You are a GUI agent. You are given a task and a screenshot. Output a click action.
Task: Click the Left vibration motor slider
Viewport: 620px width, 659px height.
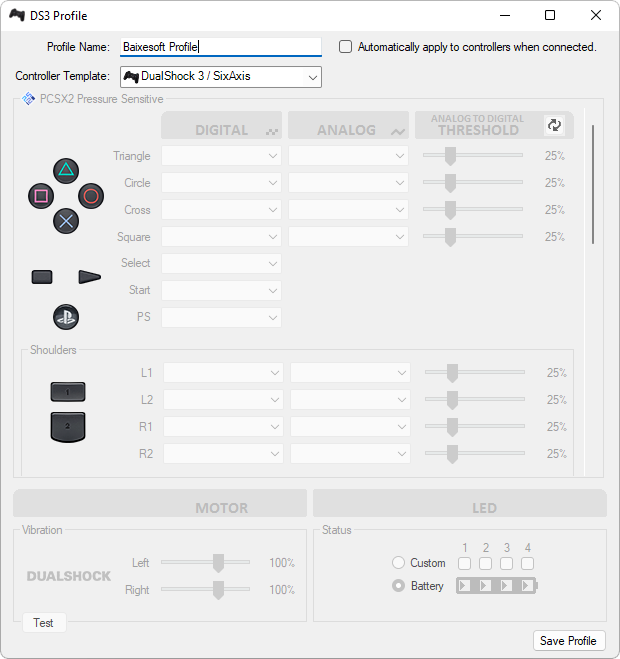click(x=218, y=563)
